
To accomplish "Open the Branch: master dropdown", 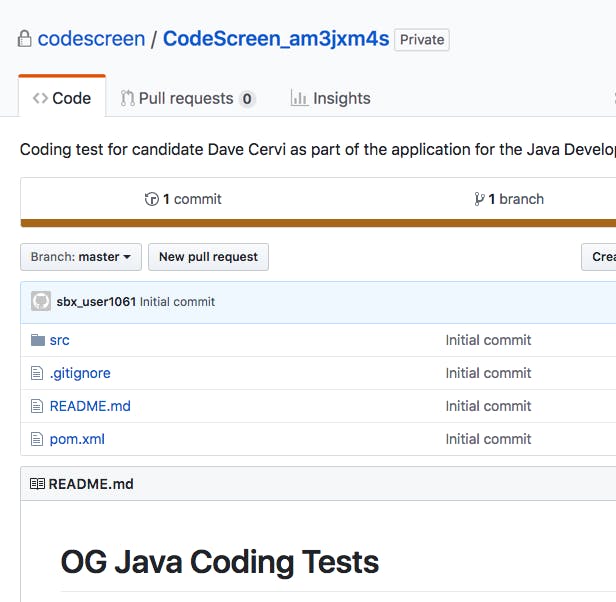I will (x=81, y=257).
